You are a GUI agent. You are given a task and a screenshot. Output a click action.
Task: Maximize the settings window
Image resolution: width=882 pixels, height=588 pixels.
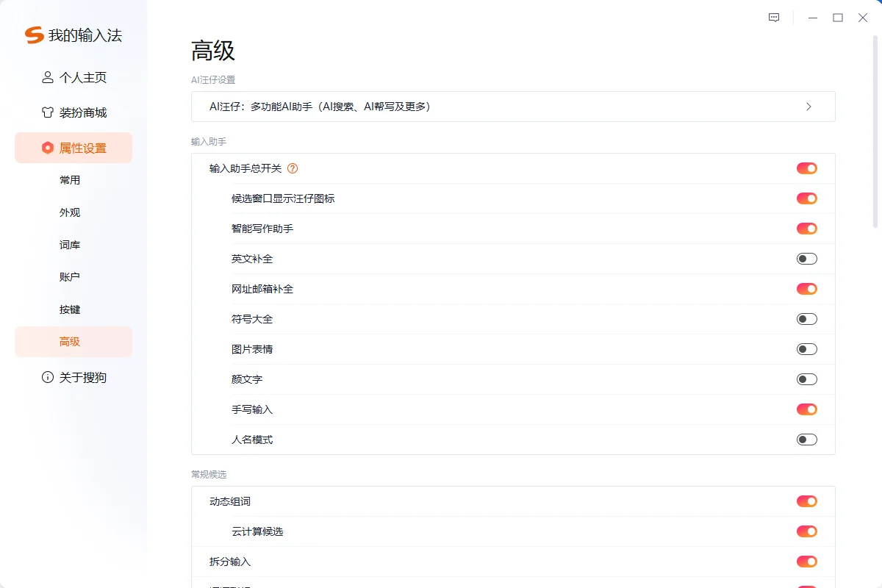coord(837,18)
